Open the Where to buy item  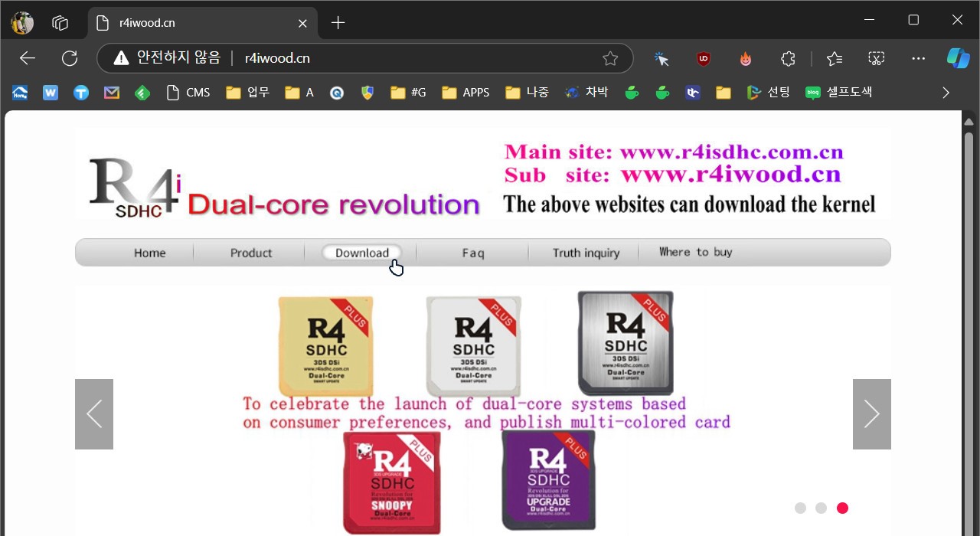pyautogui.click(x=696, y=252)
